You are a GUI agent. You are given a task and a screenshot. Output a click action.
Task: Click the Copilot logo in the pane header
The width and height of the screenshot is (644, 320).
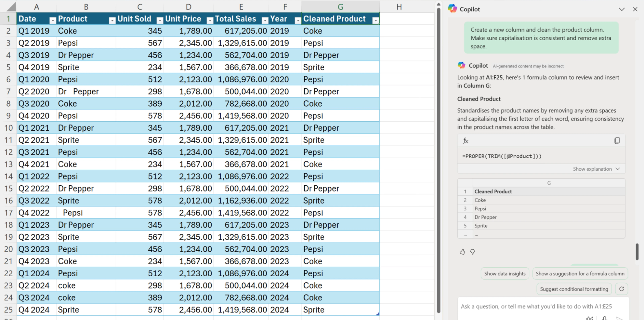[452, 9]
